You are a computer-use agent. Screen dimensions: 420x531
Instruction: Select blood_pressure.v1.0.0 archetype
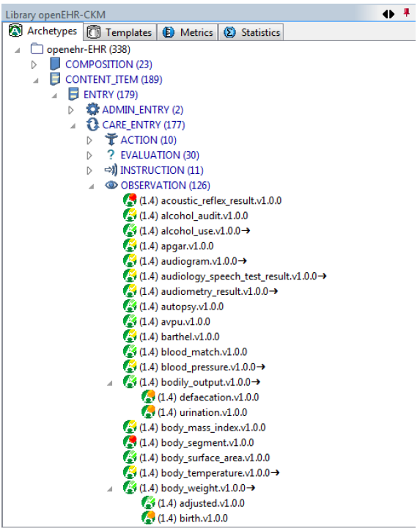point(202,367)
